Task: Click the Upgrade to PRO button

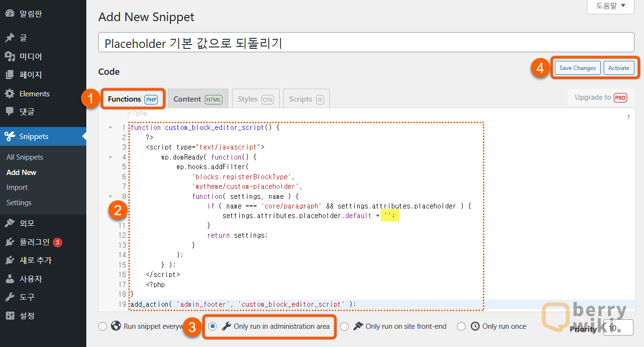Action: point(601,97)
